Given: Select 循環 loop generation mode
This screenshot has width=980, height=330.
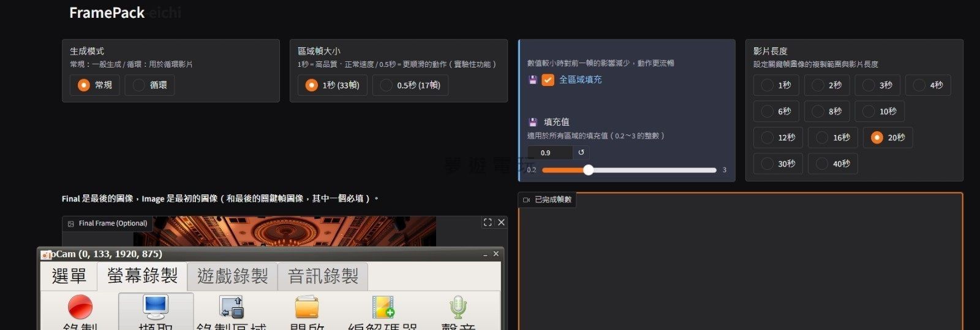Looking at the screenshot, I should point(150,85).
